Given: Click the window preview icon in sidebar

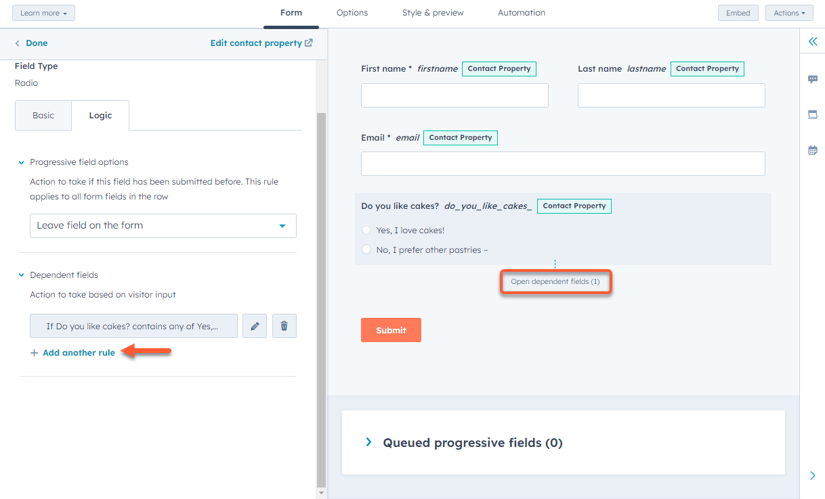Looking at the screenshot, I should (813, 114).
